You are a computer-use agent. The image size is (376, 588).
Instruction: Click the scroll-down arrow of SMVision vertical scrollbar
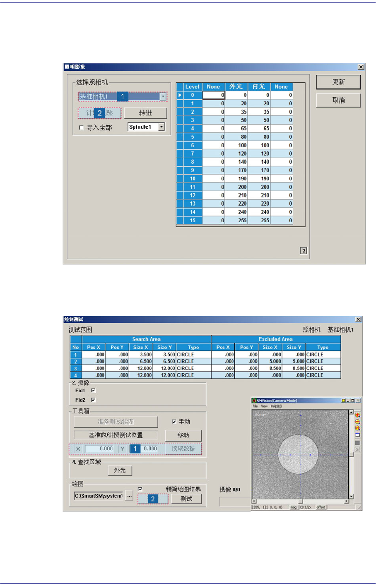coord(351,496)
